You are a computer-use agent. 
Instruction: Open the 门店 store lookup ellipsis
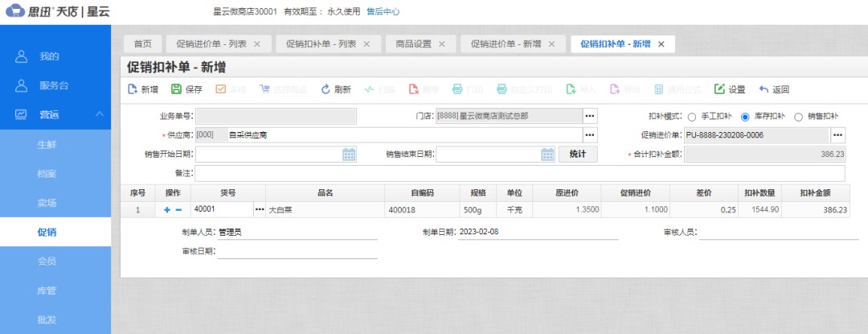click(590, 117)
